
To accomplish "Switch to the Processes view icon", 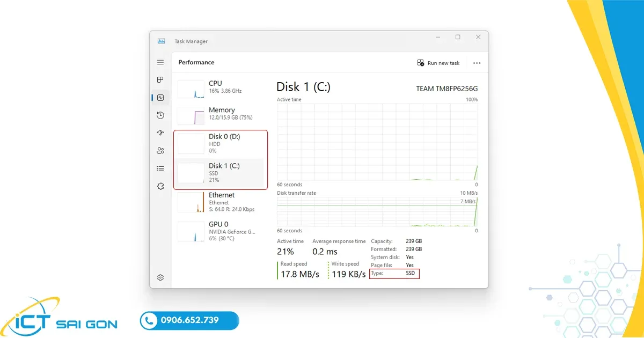I will tap(160, 79).
